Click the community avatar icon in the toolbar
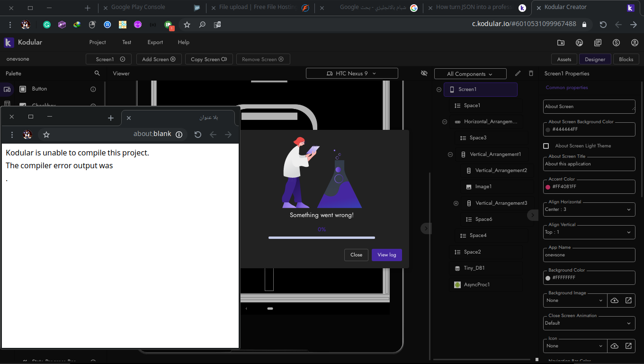 click(579, 42)
